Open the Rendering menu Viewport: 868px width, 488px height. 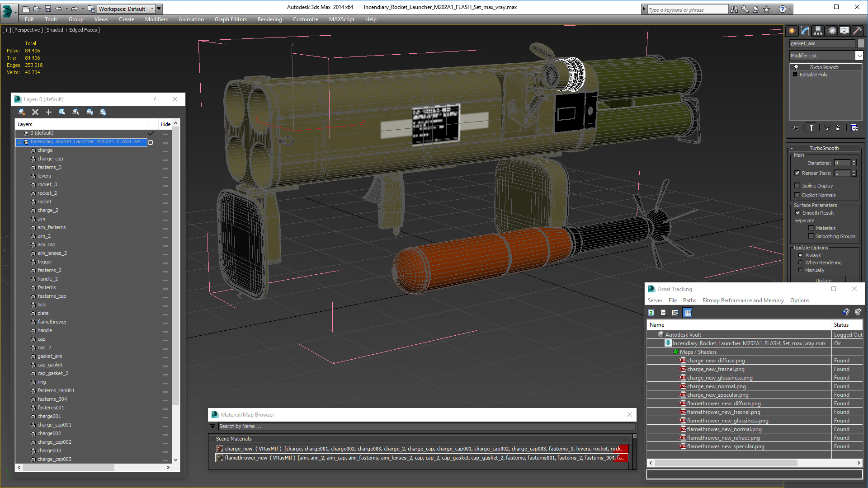[x=269, y=19]
